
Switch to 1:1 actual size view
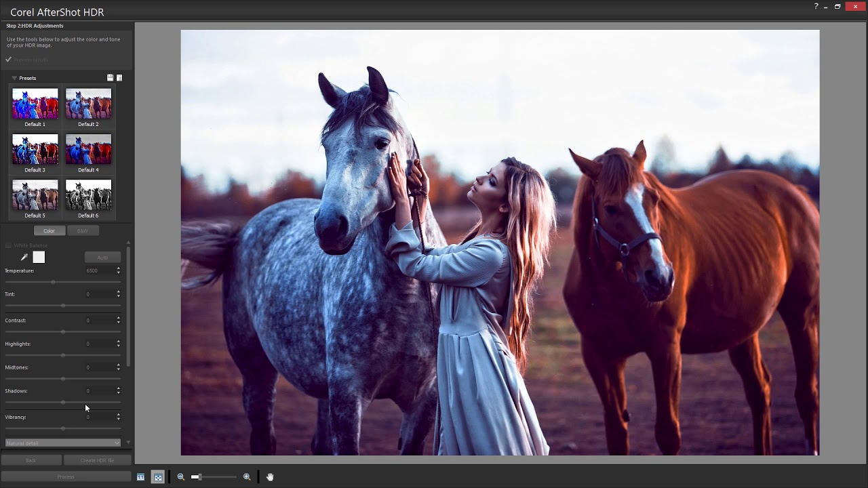(x=140, y=476)
